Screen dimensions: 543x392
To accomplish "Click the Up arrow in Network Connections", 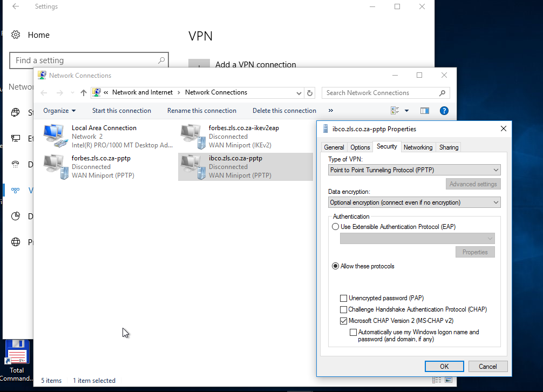I will 84,93.
